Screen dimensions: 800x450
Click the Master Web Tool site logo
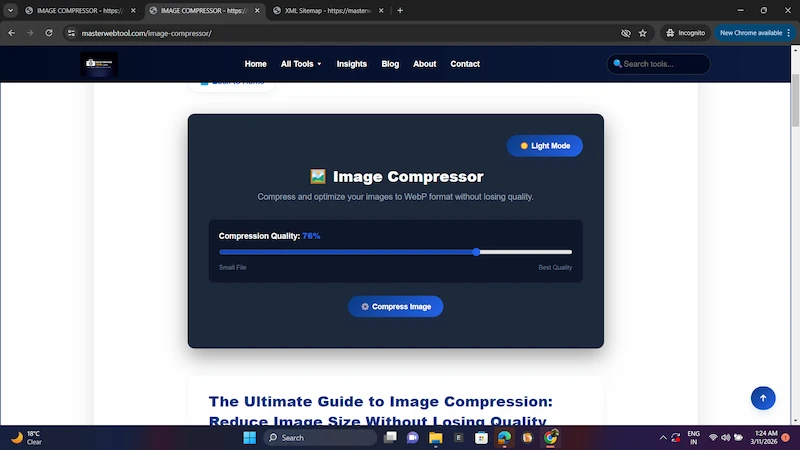tap(99, 64)
